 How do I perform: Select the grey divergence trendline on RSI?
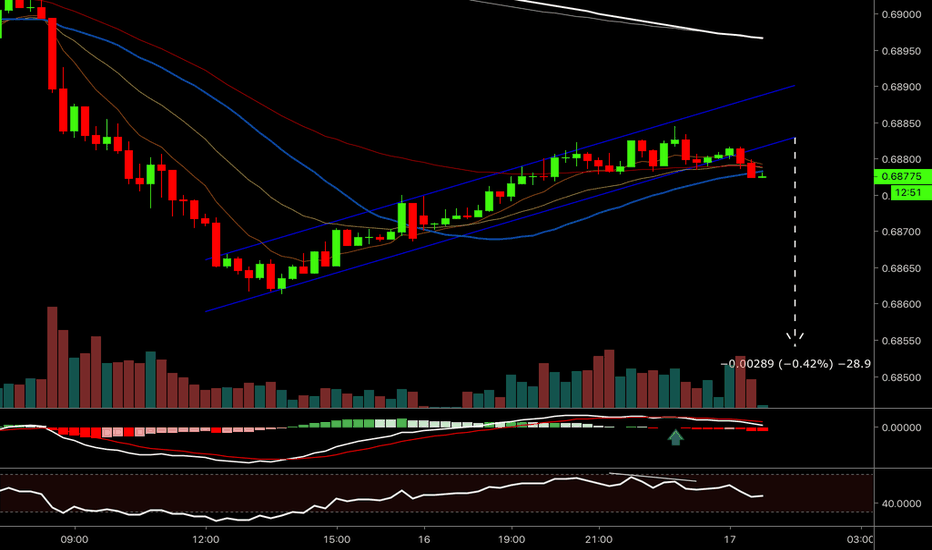pos(653,477)
